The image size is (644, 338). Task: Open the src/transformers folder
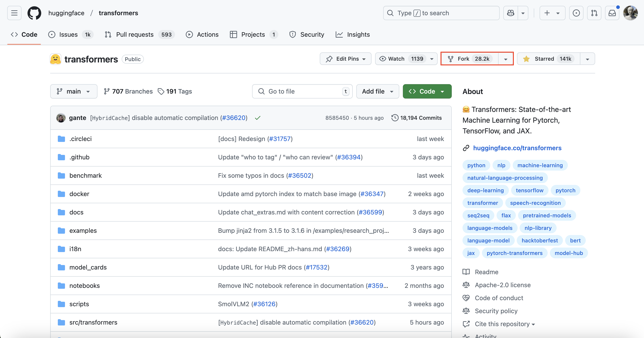93,323
